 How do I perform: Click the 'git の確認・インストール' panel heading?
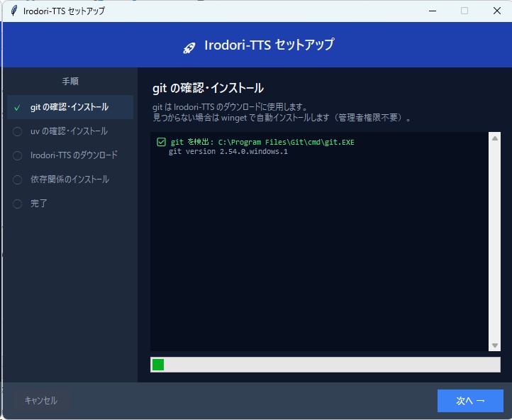coord(208,88)
